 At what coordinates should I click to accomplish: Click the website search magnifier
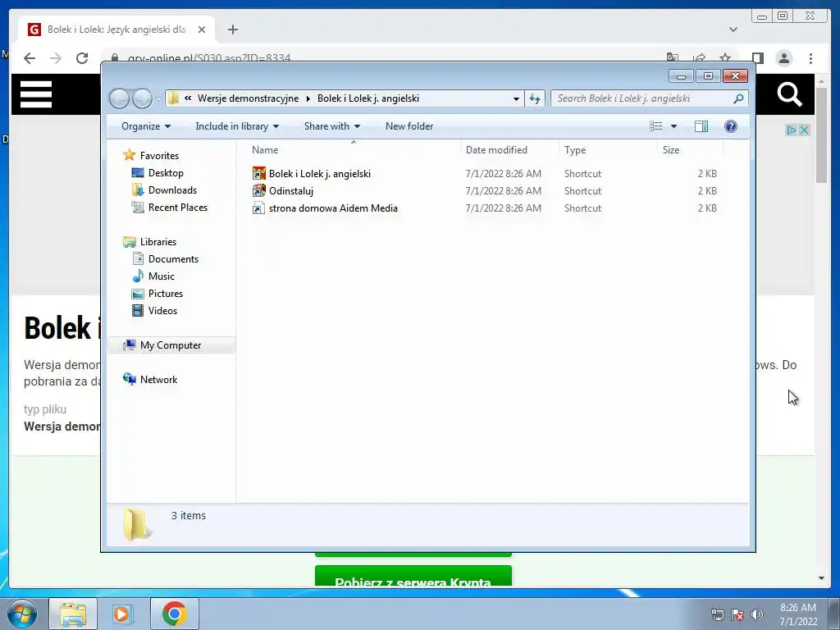pos(789,94)
